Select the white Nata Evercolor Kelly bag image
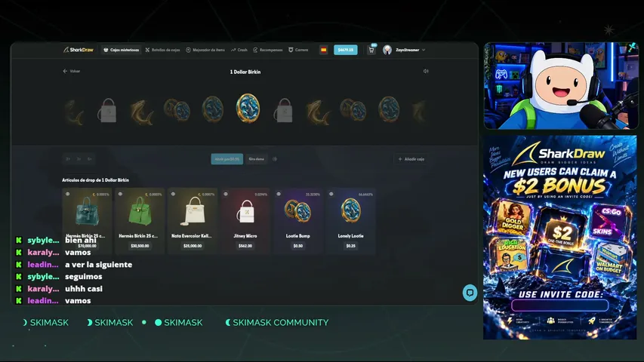This screenshot has height=362, width=644. coord(193,211)
